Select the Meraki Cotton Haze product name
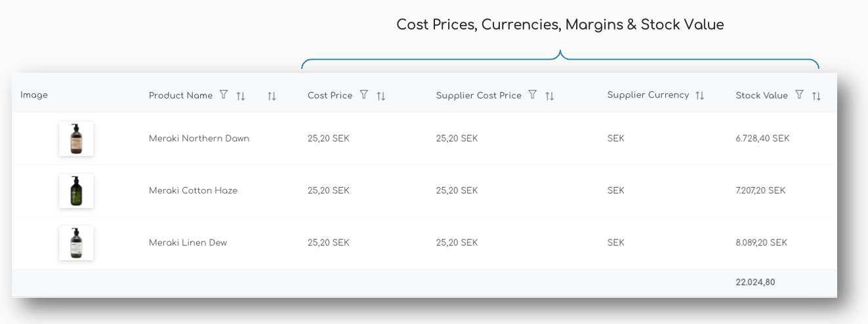Screen dimensions: 868x324 [x=193, y=191]
